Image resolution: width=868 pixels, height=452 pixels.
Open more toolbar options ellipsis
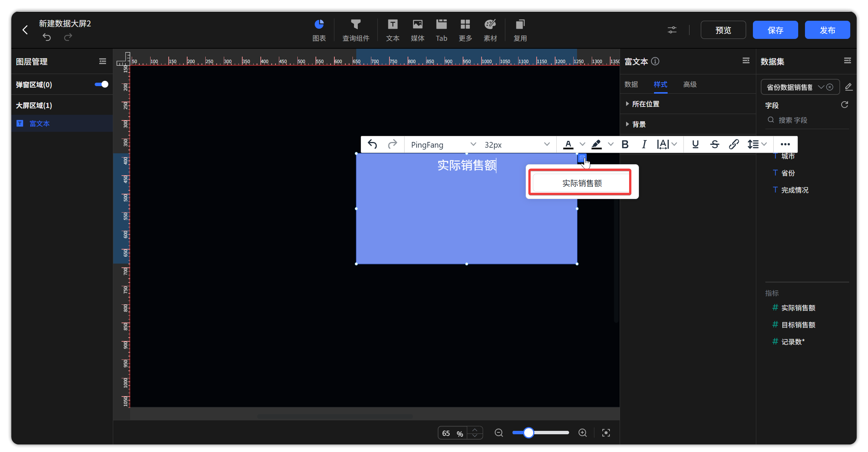(785, 144)
